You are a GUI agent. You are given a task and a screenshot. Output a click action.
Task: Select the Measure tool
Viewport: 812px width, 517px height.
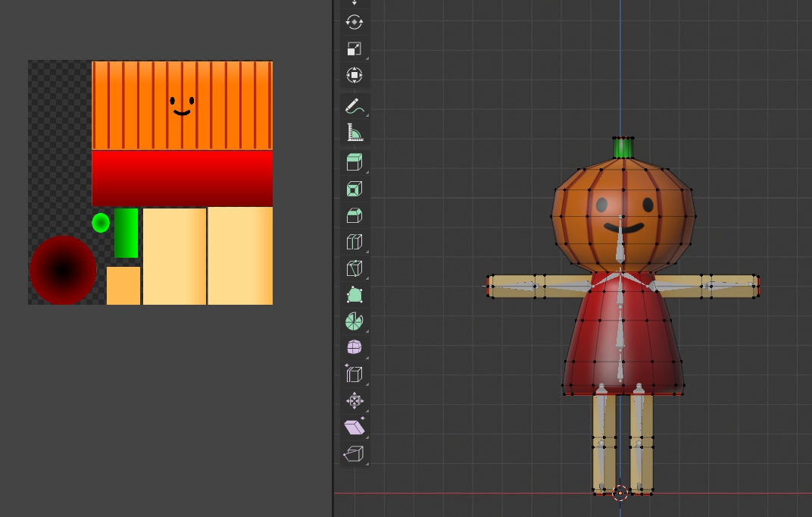click(354, 133)
